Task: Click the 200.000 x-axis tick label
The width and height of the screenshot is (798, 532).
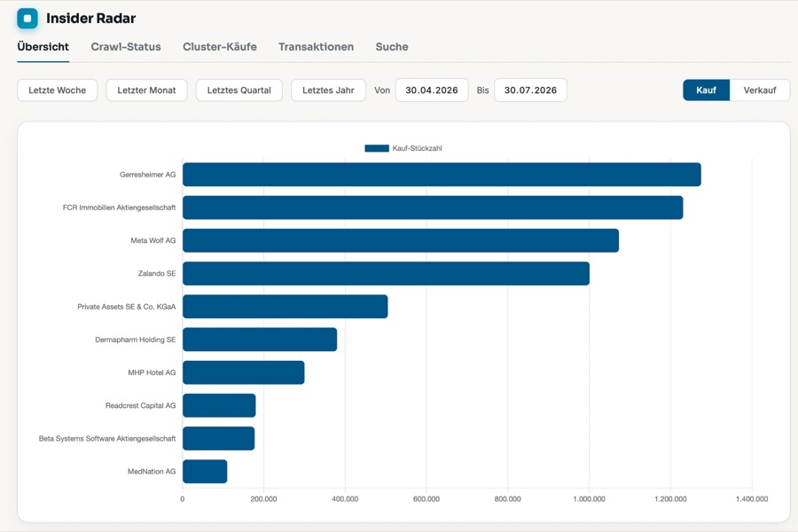Action: (263, 499)
